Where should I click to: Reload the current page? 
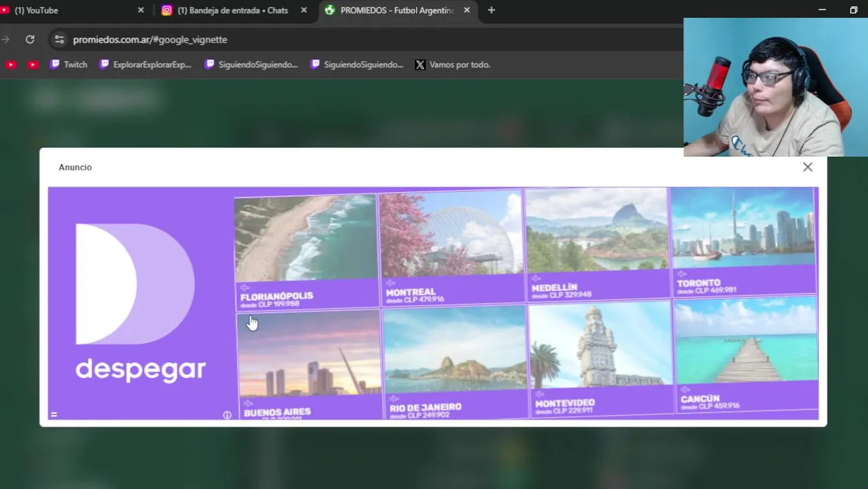(30, 39)
